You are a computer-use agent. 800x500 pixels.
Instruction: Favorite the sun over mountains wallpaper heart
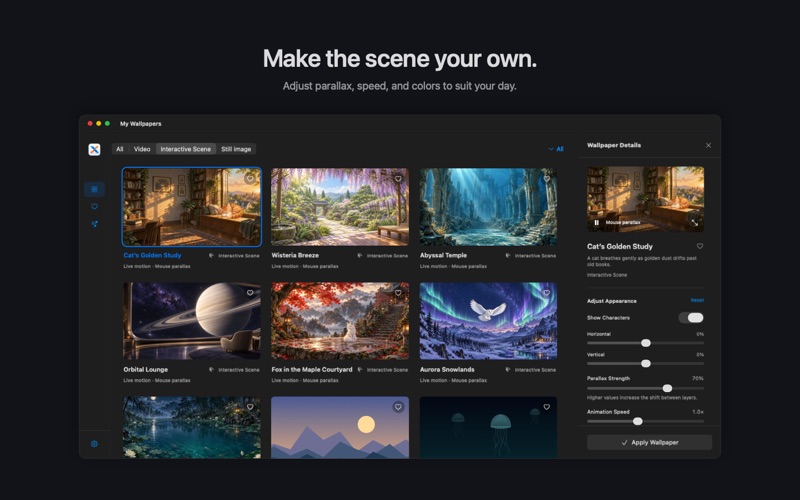click(398, 407)
